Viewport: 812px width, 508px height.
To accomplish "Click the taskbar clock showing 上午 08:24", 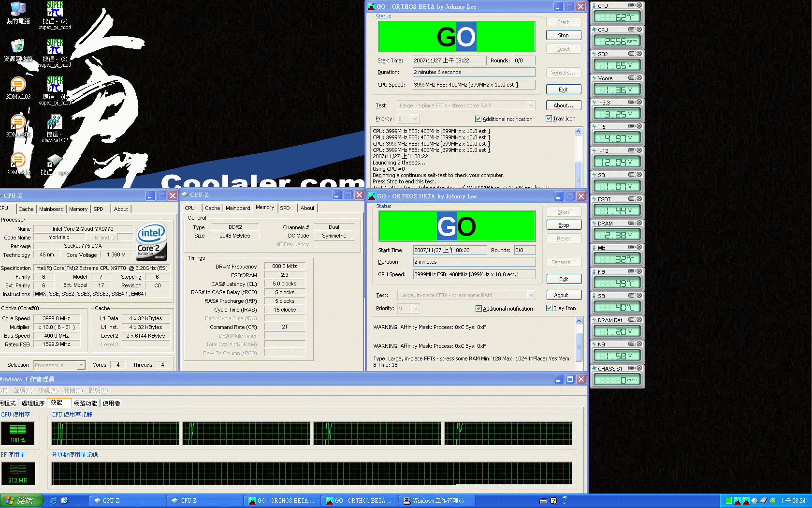I will point(792,501).
